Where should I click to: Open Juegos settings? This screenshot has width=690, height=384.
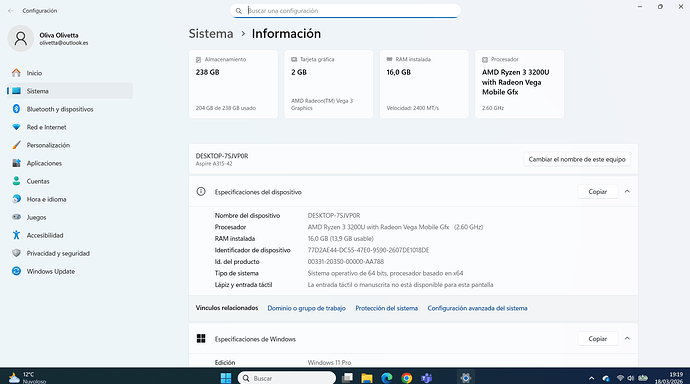click(x=70, y=217)
